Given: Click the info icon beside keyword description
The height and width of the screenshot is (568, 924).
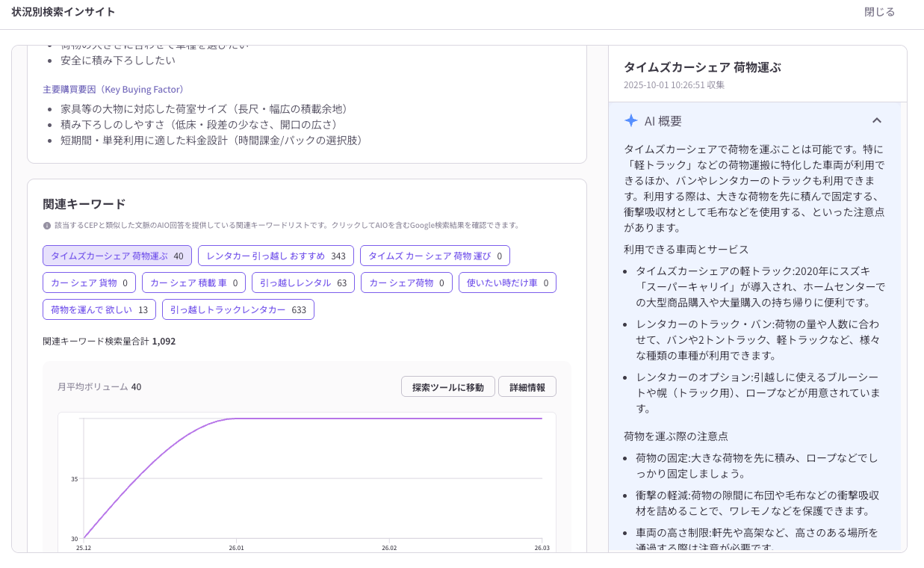Looking at the screenshot, I should pos(47,225).
